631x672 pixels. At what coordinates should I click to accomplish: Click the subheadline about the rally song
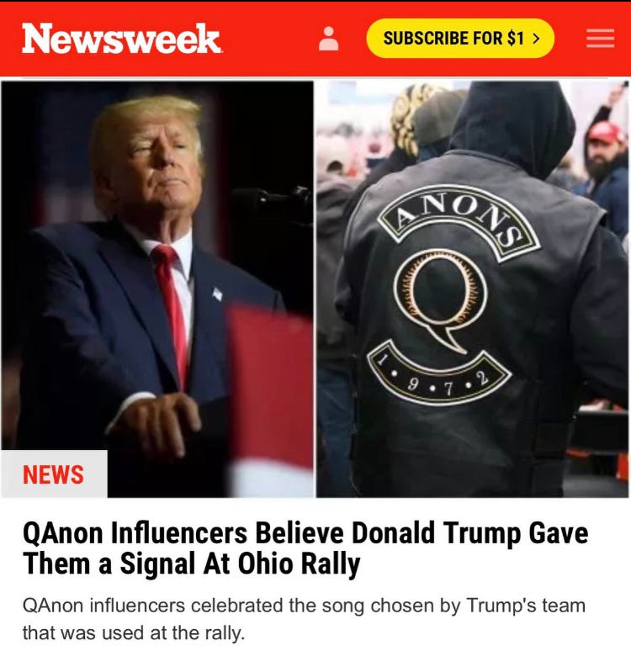pos(304,619)
